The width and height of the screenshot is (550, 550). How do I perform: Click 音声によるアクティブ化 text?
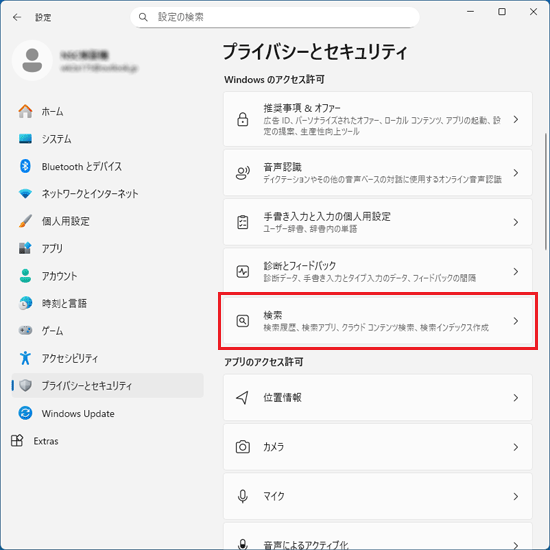point(306,545)
